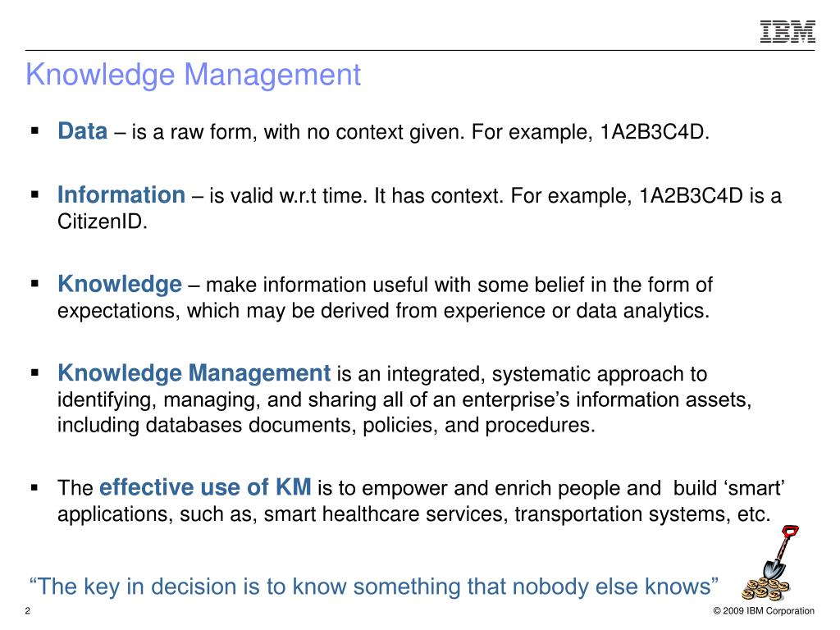Click the effective use of KM text
840x630 pixels.
(x=205, y=487)
